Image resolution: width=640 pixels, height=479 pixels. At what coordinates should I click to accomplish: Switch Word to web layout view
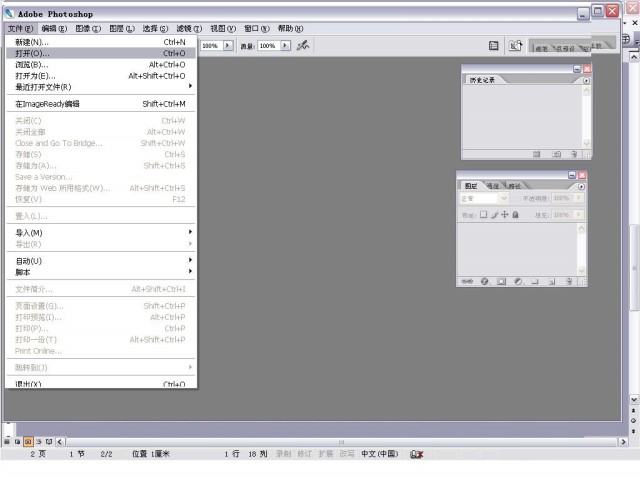pos(18,442)
